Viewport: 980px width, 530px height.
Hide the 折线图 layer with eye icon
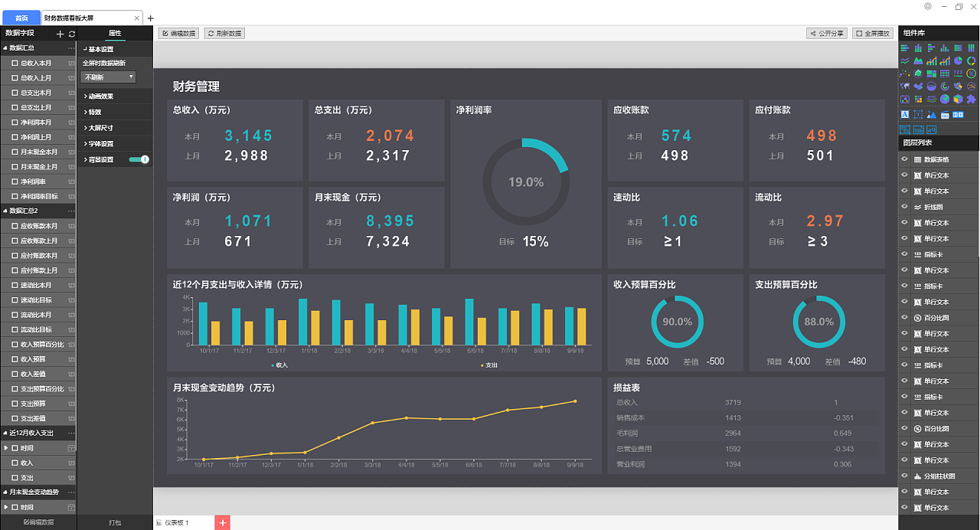click(x=904, y=207)
